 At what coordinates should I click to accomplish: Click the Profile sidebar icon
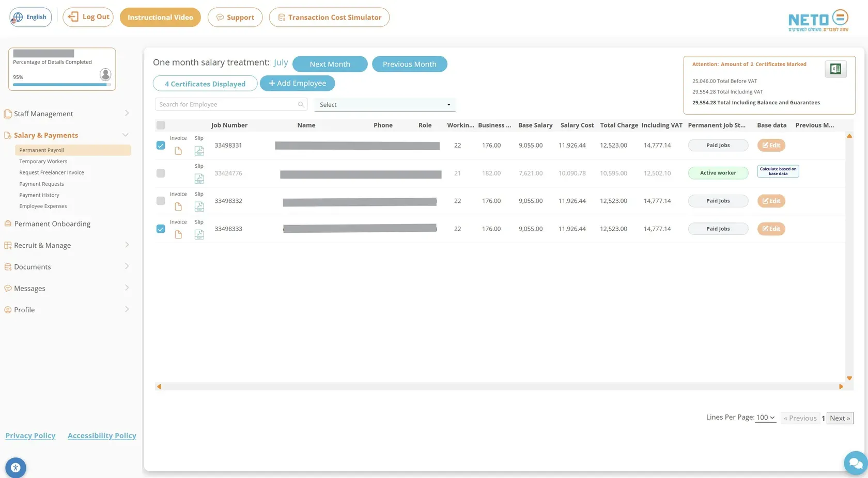click(x=8, y=310)
